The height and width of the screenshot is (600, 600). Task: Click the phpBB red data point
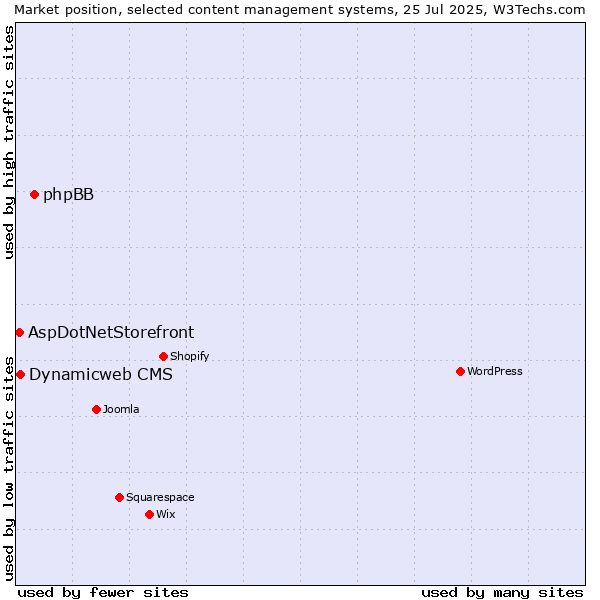click(x=34, y=195)
